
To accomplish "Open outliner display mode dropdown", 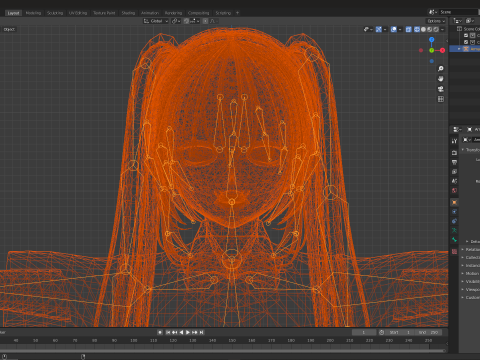I will pos(458,21).
